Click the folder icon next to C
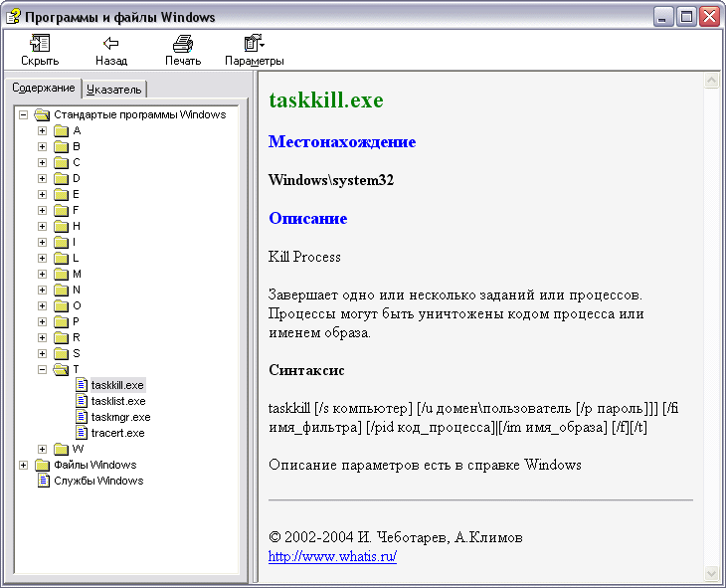 (x=61, y=162)
